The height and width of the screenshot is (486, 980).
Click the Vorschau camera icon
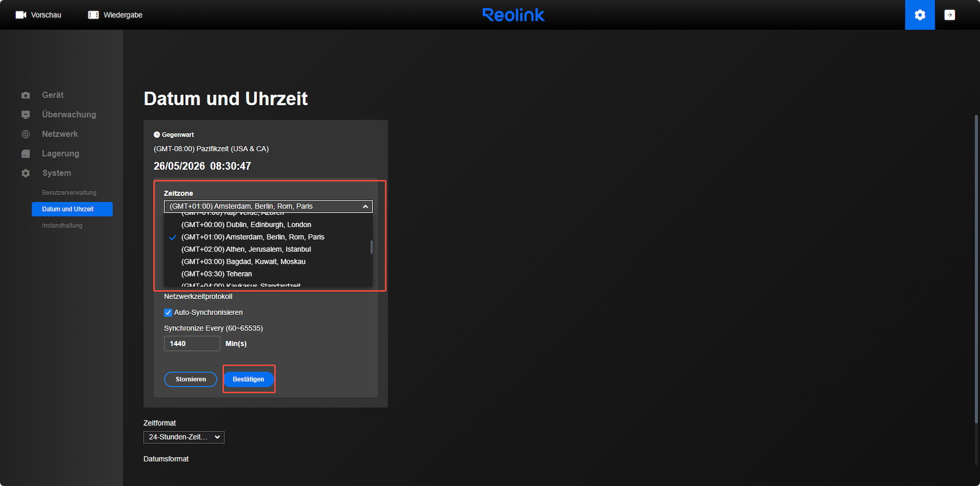pos(21,15)
